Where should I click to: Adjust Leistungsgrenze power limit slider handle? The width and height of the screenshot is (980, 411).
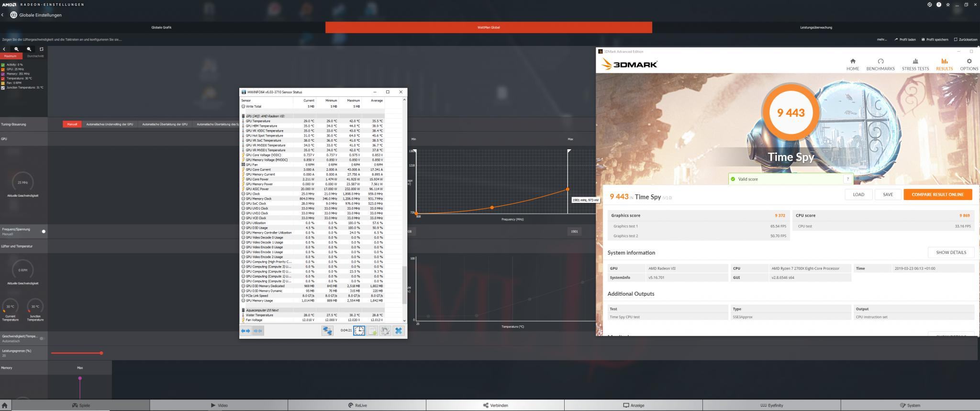coord(101,353)
